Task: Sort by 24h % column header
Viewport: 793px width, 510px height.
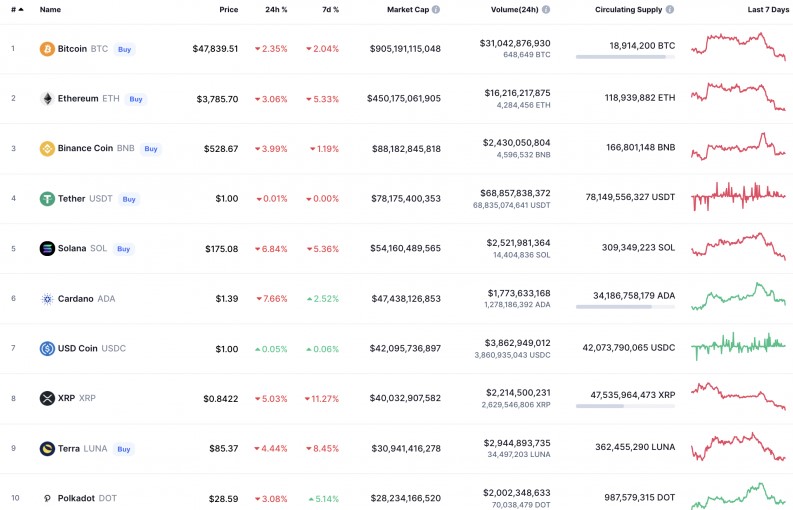Action: pyautogui.click(x=276, y=9)
